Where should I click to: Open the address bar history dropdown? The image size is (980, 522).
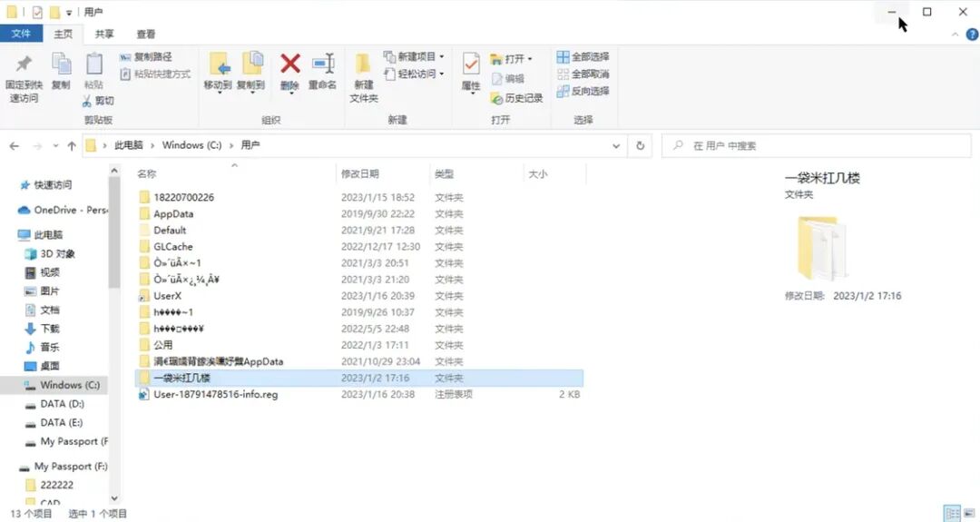click(616, 145)
